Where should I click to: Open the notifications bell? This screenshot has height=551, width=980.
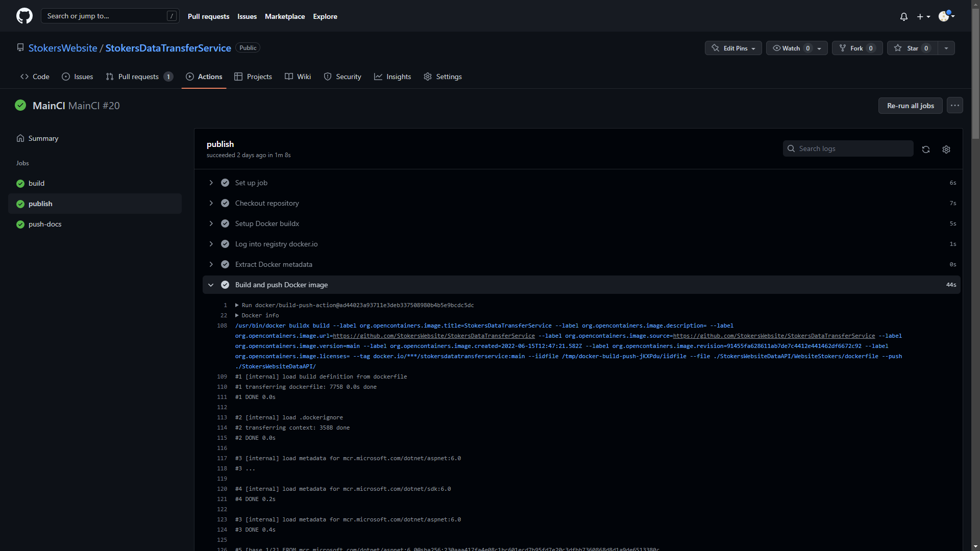[903, 16]
